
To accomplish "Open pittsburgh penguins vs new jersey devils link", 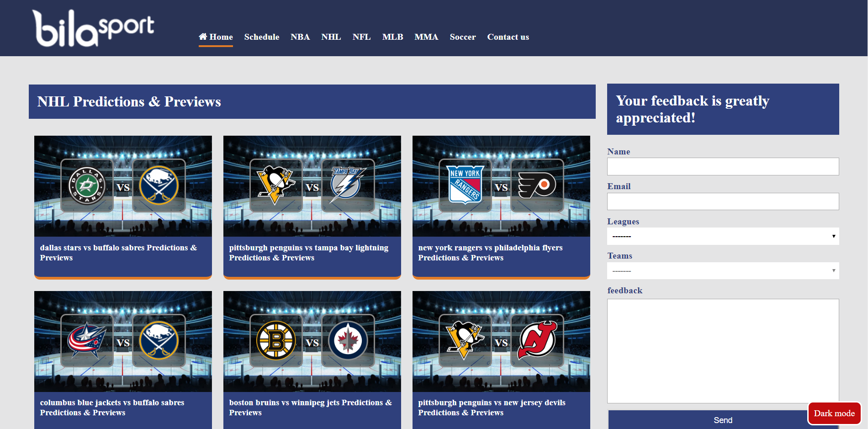I will 492,408.
